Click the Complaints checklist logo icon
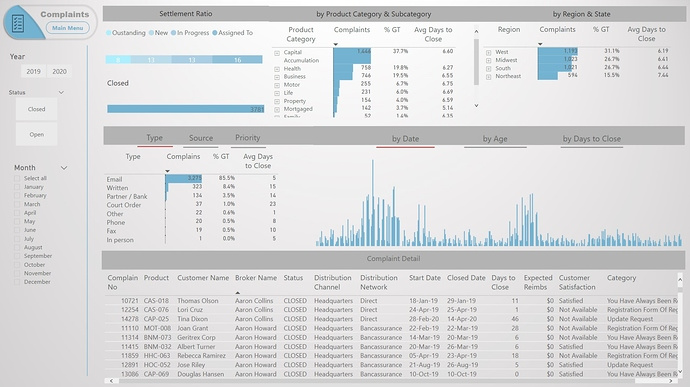This screenshot has height=387, width=690. tap(18, 23)
